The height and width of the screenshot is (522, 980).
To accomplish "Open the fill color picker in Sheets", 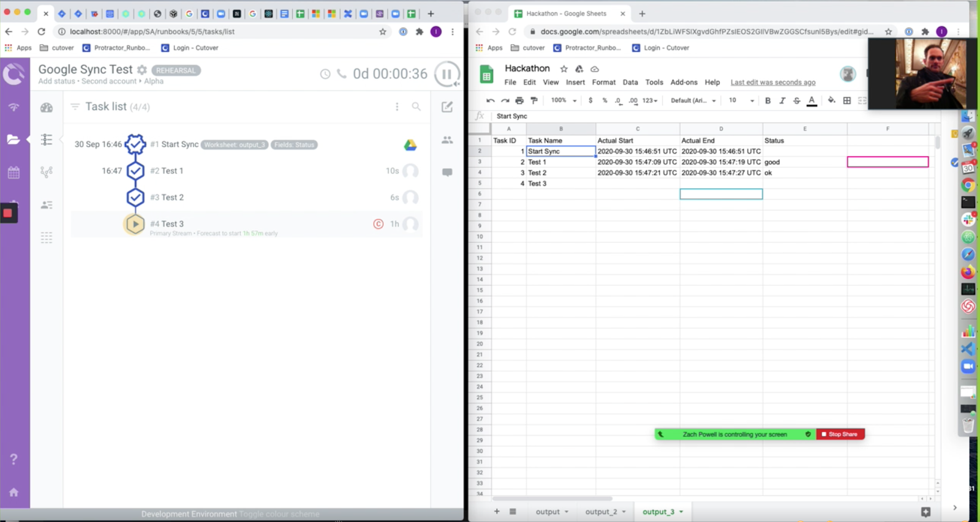I will tap(831, 100).
